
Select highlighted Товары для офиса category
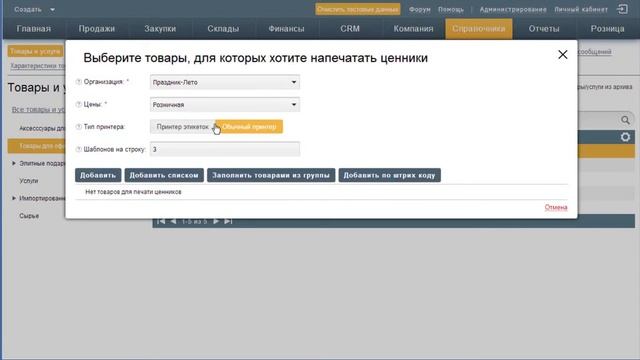(x=36, y=146)
